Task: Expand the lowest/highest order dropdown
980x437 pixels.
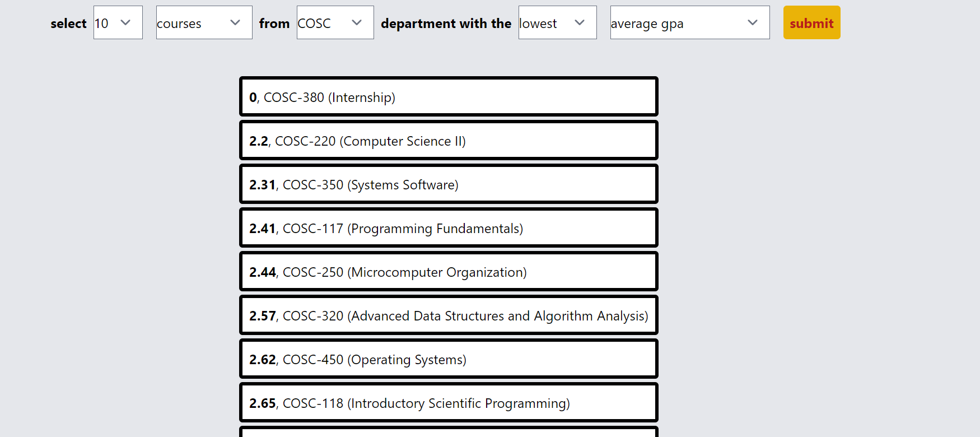Action: (x=557, y=22)
